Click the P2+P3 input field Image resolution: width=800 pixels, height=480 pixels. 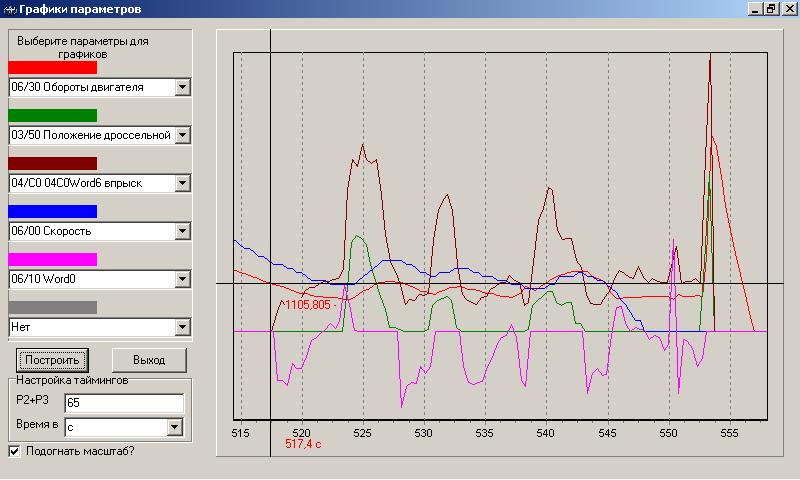coord(123,402)
